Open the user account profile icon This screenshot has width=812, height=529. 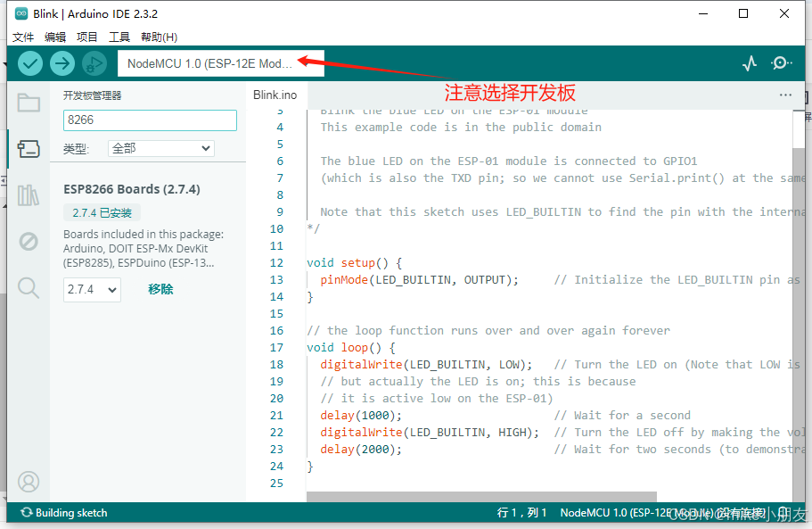coord(29,482)
